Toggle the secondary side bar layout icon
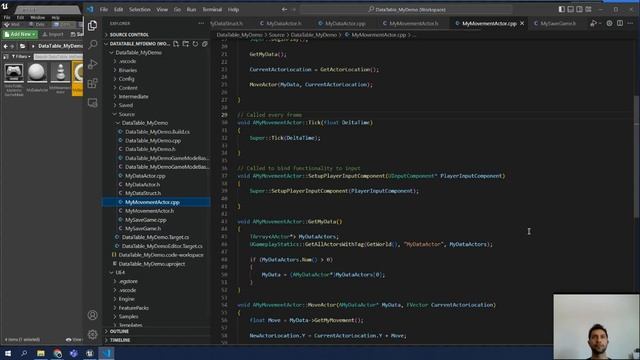This screenshot has width=640, height=360. click(579, 9)
